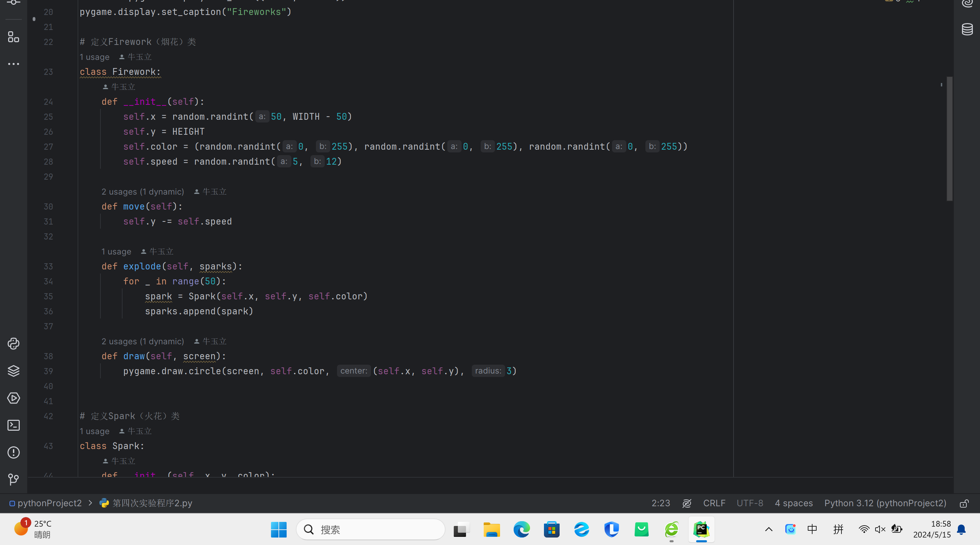
Task: Open weather widget 25°C 晴朗
Action: tap(32, 529)
